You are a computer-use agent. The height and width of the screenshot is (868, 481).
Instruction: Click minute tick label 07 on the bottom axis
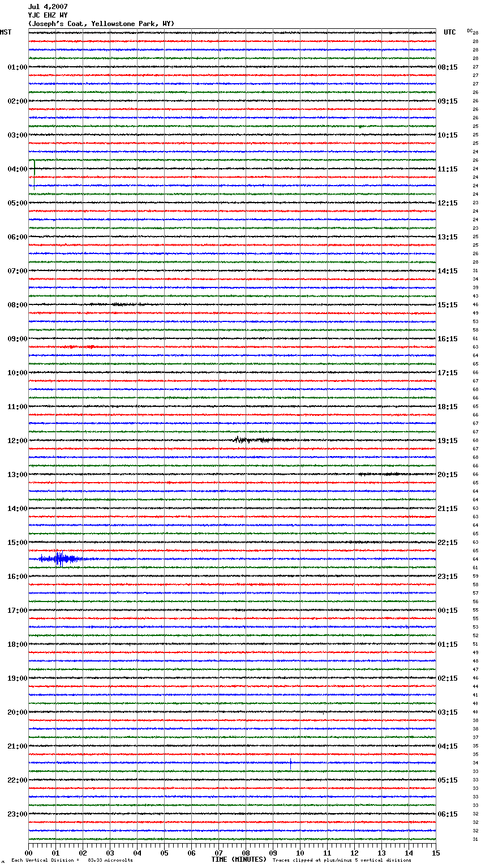[218, 853]
